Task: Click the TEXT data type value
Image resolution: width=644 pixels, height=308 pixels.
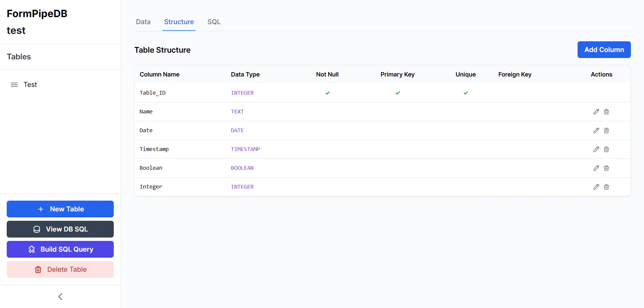Action: pyautogui.click(x=237, y=112)
